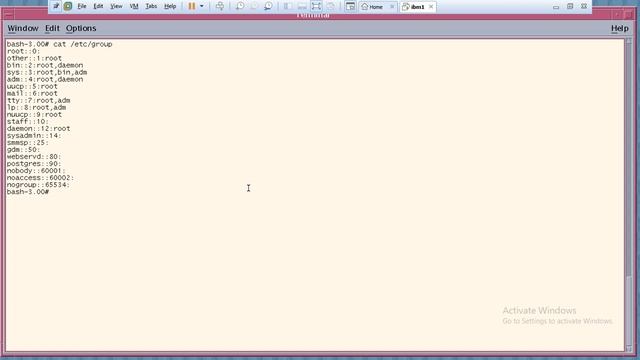Take a snapshot of the virtual machine

[240, 6]
